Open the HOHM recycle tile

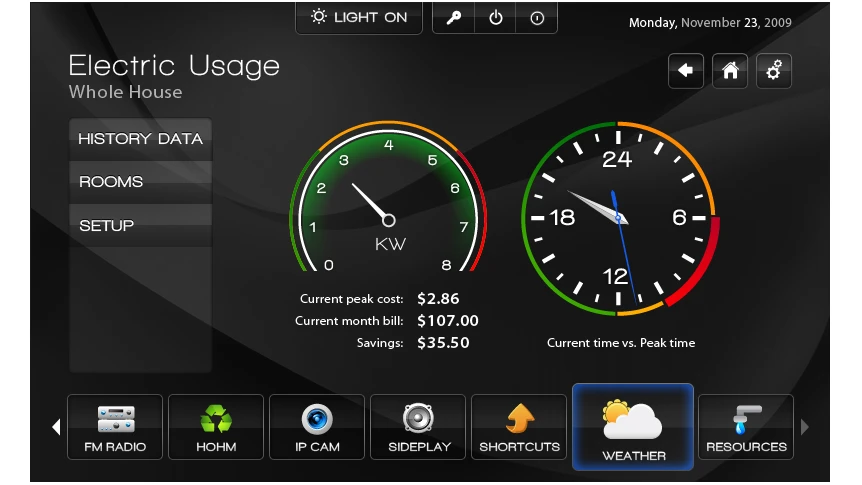point(216,427)
